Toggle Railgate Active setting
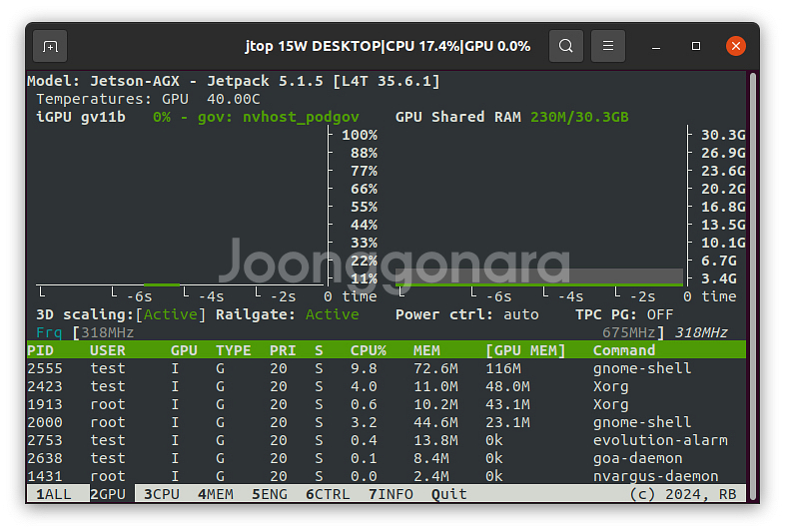The width and height of the screenshot is (785, 532). point(333,314)
